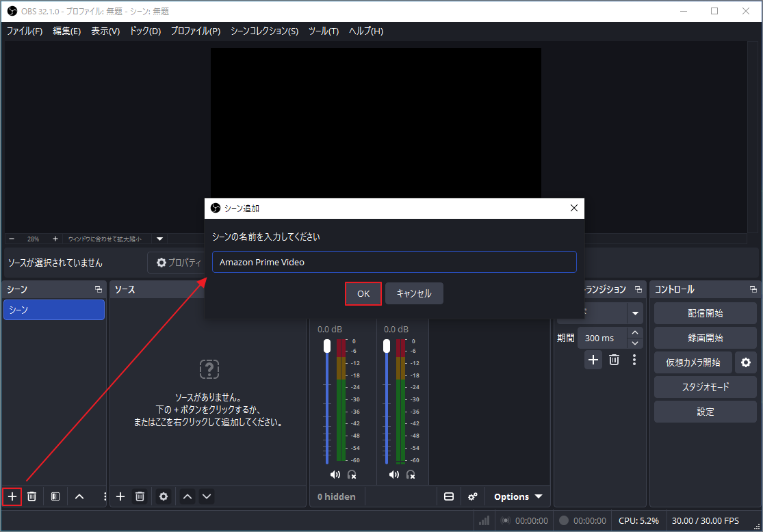Click ウィンドウに合わせて拡大縮小 scaling label

(x=105, y=239)
